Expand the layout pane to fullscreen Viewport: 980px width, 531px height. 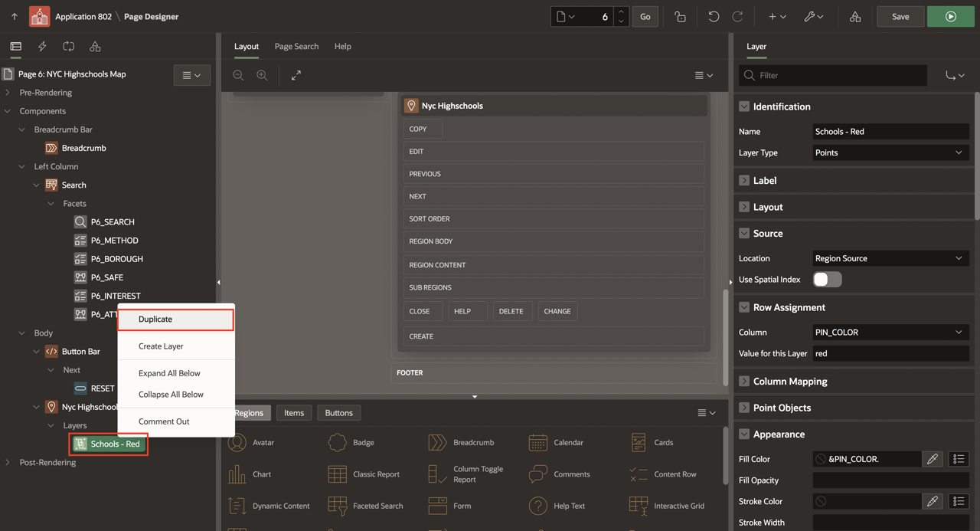click(296, 75)
